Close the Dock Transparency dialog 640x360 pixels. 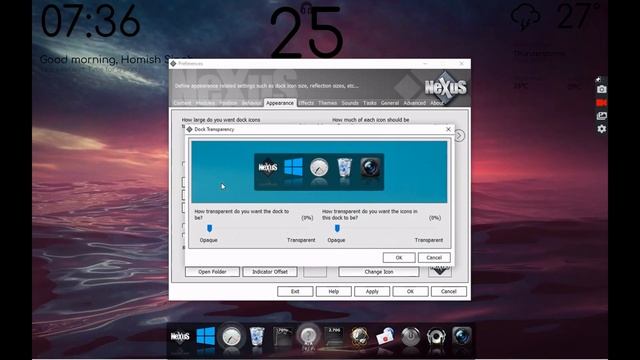click(448, 129)
